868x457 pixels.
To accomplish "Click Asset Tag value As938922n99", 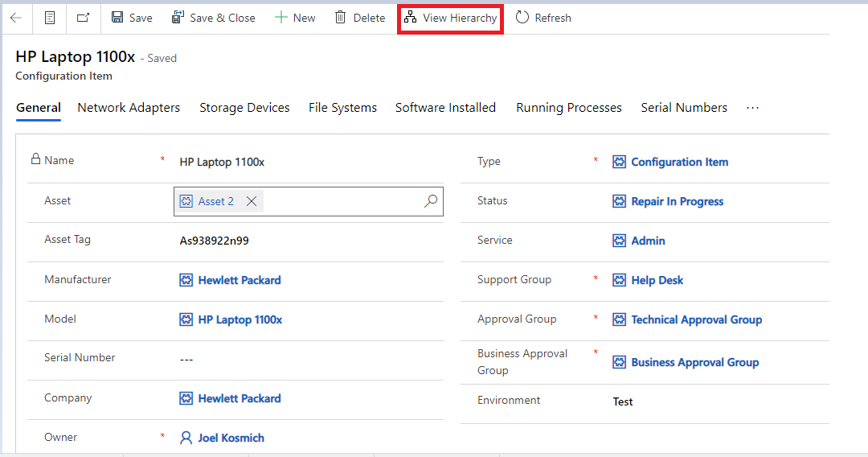I will (215, 241).
